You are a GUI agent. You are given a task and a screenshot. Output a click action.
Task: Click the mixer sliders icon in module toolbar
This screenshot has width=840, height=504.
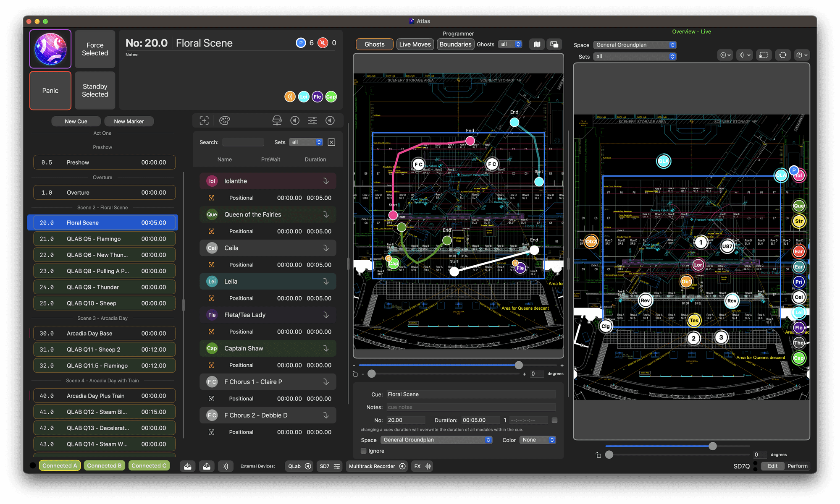[x=312, y=121]
